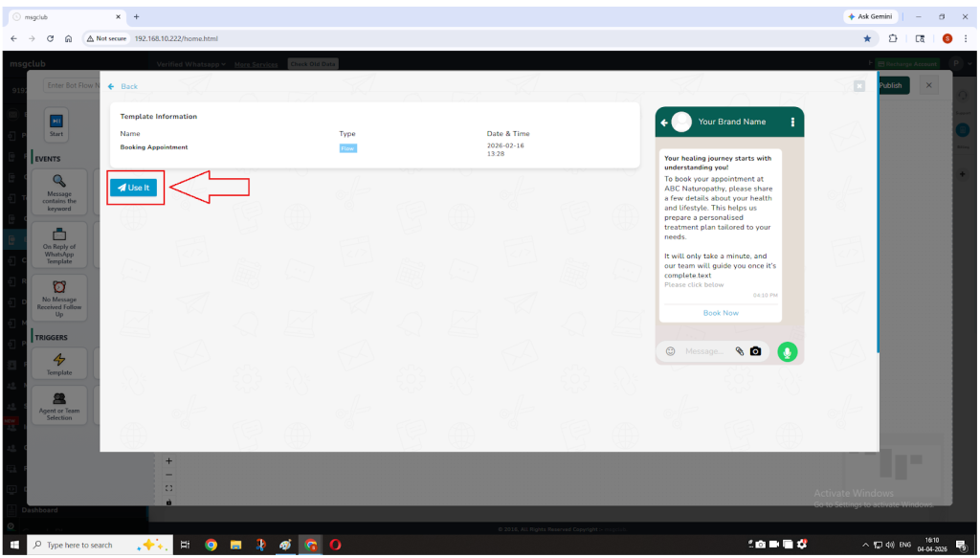Open File Explorer from the taskbar
This screenshot has height=558, width=980.
[x=235, y=545]
